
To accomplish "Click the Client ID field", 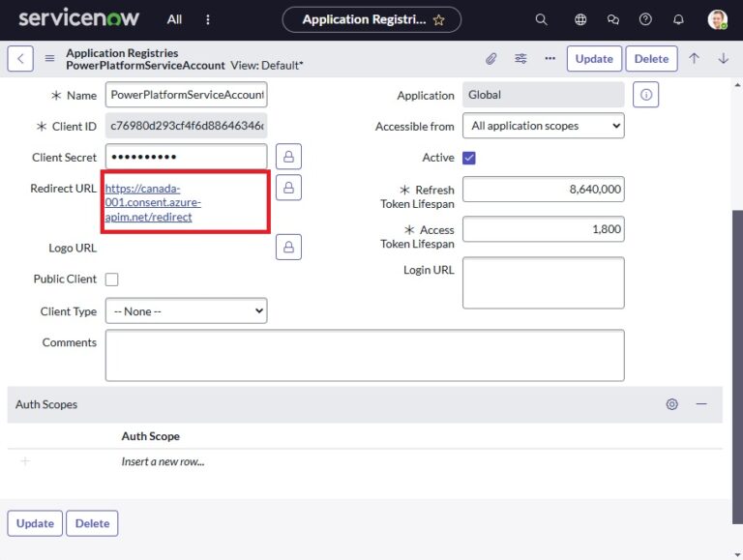I will [186, 126].
